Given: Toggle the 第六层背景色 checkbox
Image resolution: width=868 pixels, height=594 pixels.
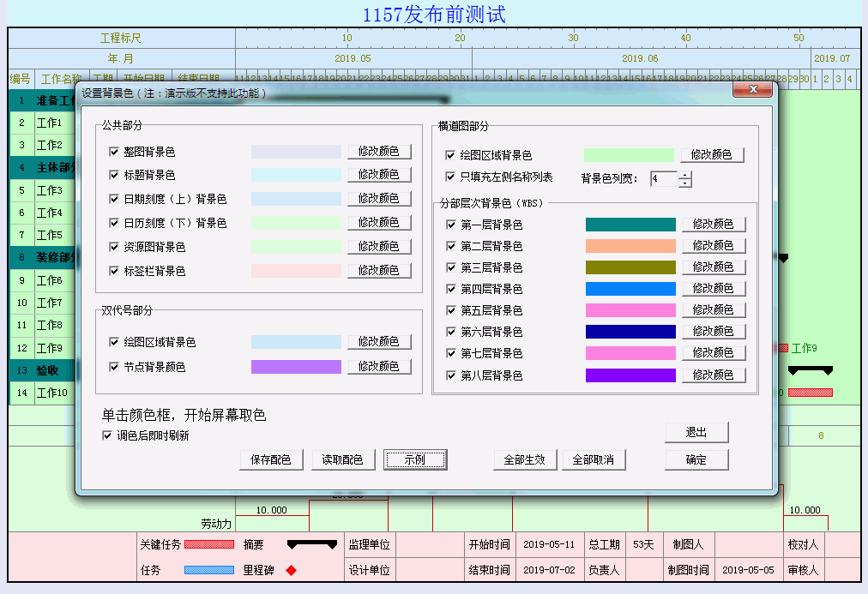Looking at the screenshot, I should pyautogui.click(x=450, y=332).
